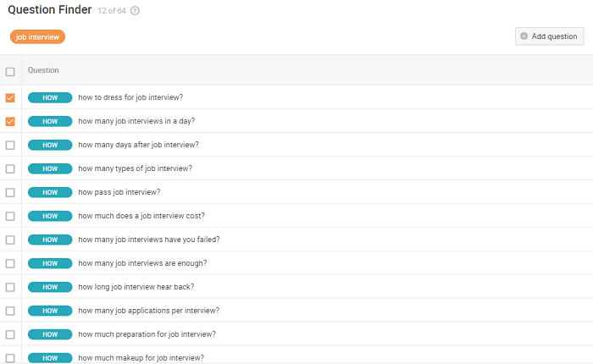
Task: Click the help question mark icon
Action: [136, 11]
